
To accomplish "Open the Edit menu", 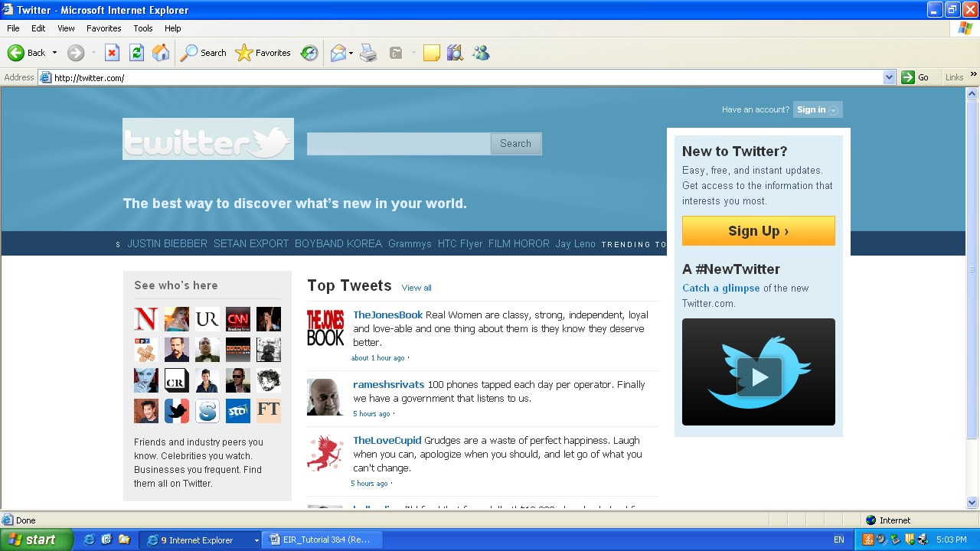I will click(38, 28).
